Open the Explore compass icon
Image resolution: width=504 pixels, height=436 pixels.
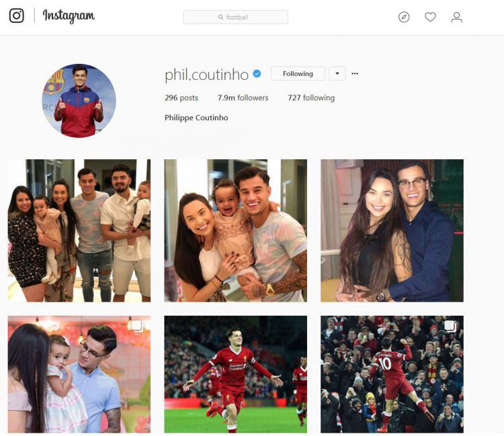tap(404, 17)
